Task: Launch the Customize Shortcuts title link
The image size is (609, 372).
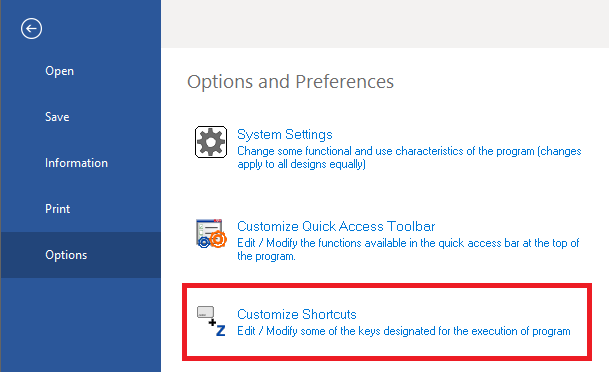Action: point(297,314)
